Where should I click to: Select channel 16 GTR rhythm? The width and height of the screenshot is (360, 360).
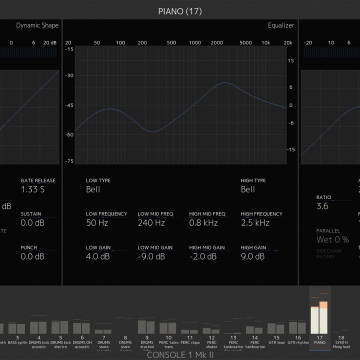297,333
